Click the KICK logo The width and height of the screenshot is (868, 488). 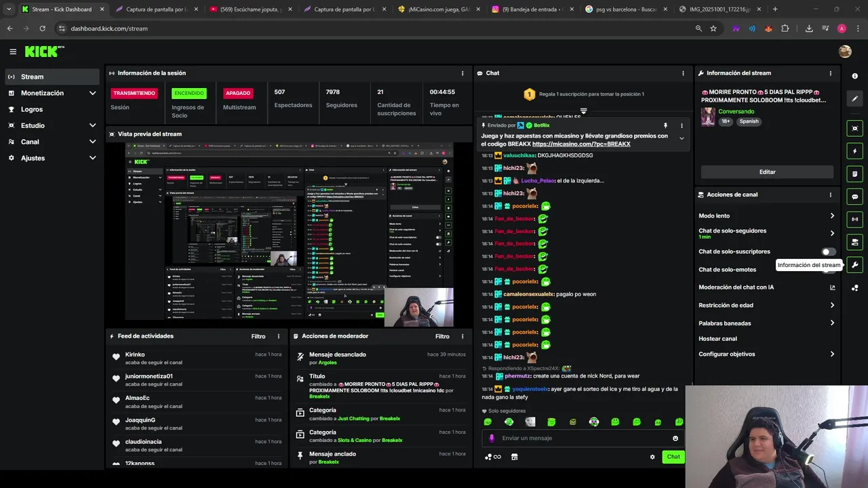44,52
